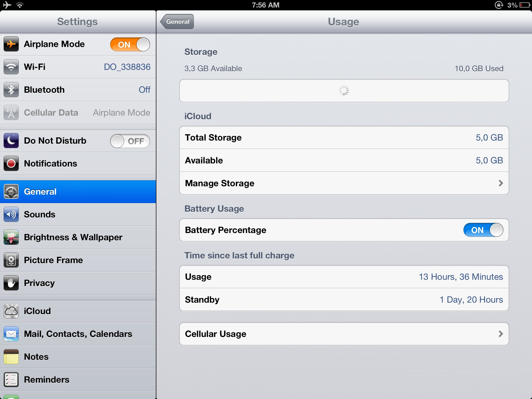Open Manage Storage chevron
The width and height of the screenshot is (532, 399).
click(x=501, y=183)
